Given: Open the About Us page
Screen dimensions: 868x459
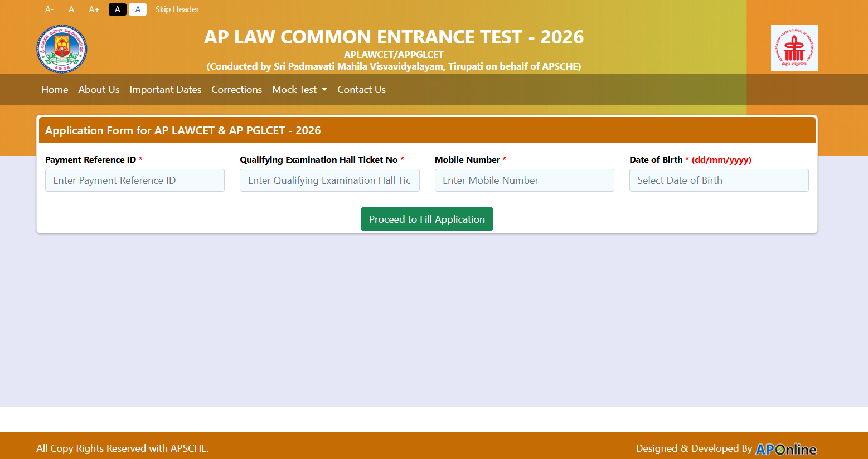Looking at the screenshot, I should (x=99, y=90).
